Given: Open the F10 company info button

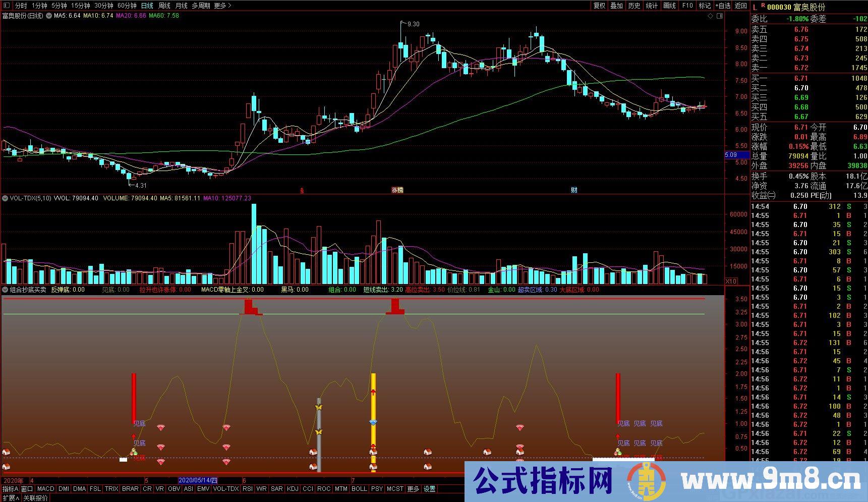Looking at the screenshot, I should pos(687,6).
